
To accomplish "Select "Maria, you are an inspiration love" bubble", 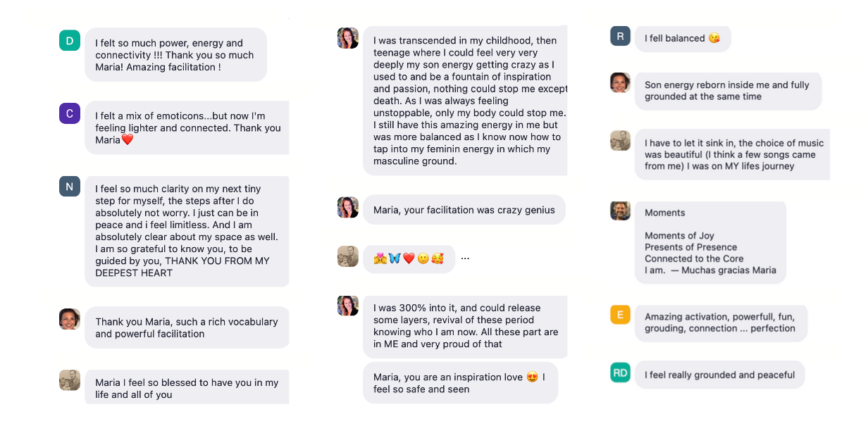I will [459, 383].
